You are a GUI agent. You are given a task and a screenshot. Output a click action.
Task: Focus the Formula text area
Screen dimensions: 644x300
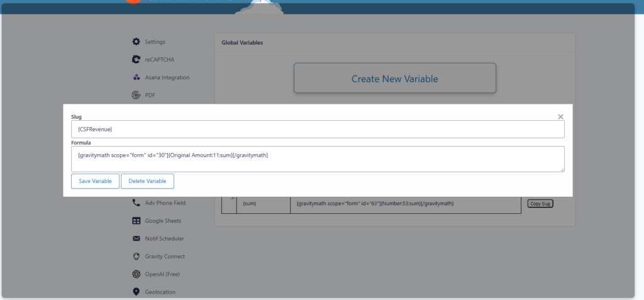(x=318, y=158)
